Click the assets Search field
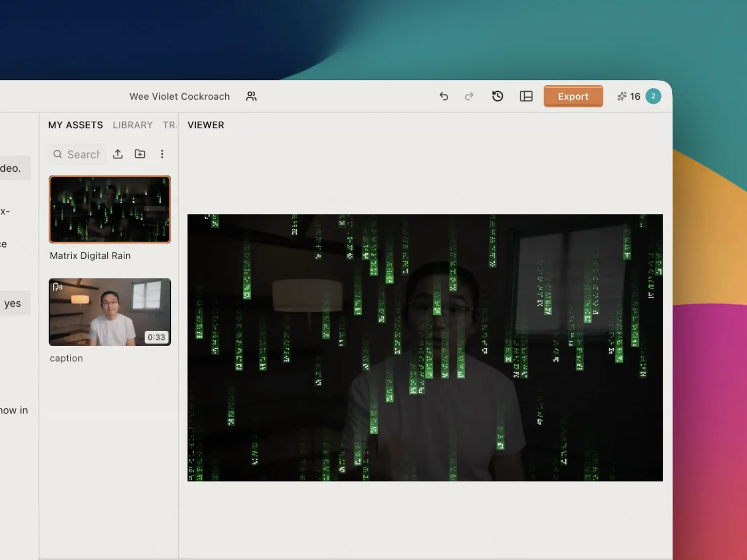747x560 pixels. (x=77, y=154)
